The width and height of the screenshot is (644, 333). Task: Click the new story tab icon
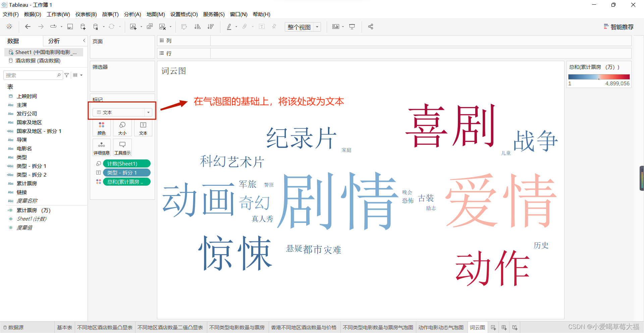pyautogui.click(x=515, y=327)
